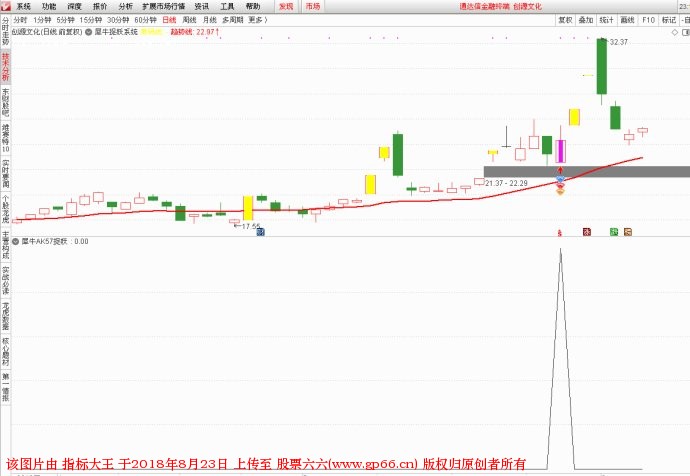Click the orange signal marker below trend line
The image size is (690, 476).
point(560,190)
